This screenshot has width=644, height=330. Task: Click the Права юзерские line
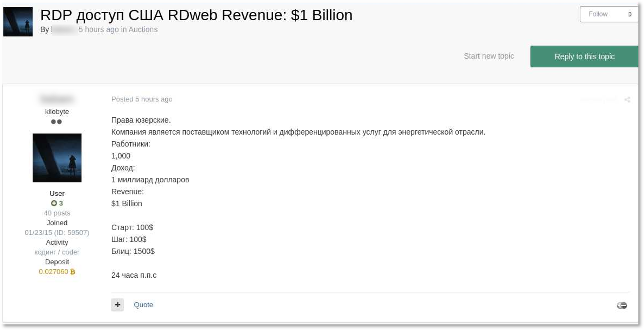pos(141,120)
